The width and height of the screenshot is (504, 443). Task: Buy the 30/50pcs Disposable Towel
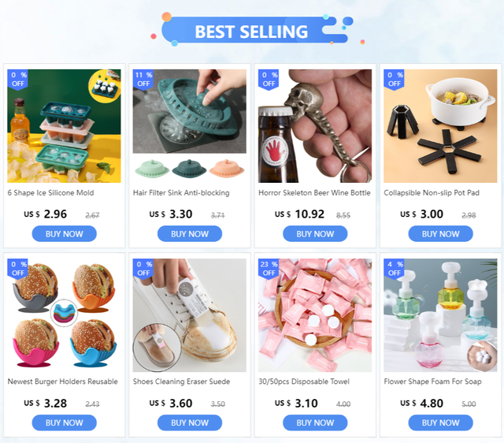coord(315,423)
